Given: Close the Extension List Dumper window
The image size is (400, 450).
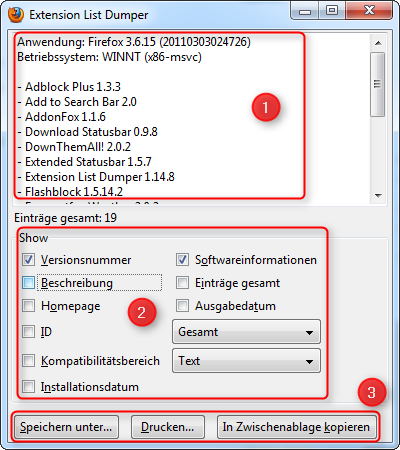Looking at the screenshot, I should click(x=369, y=11).
